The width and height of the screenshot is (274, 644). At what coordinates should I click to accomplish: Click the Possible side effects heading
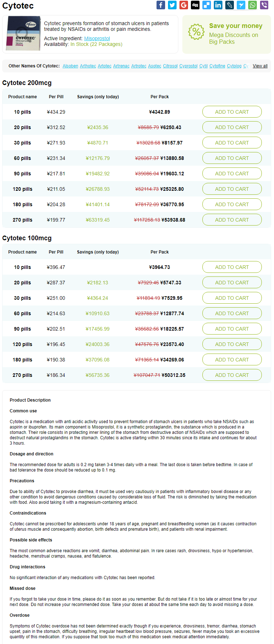click(x=31, y=540)
